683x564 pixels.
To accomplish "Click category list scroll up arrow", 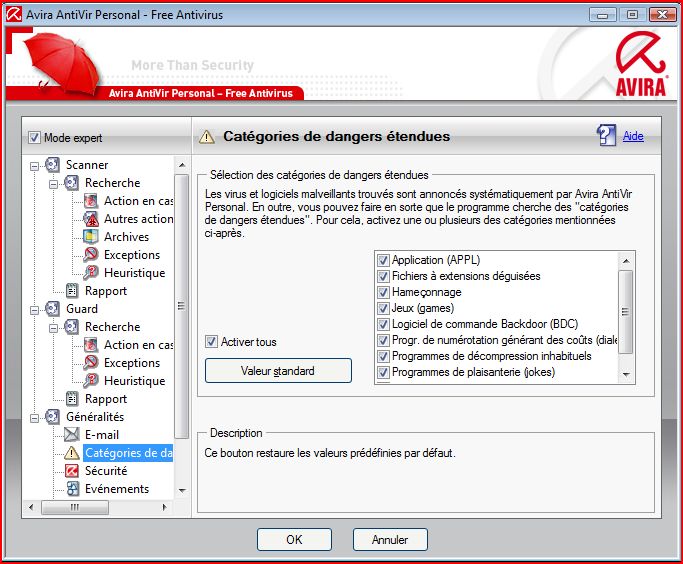I will (626, 261).
